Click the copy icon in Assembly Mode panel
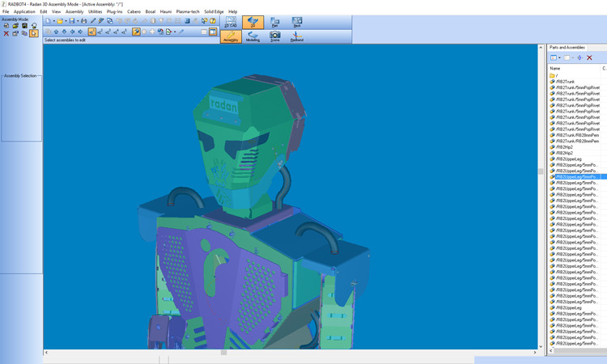This screenshot has height=364, width=607. (x=25, y=34)
